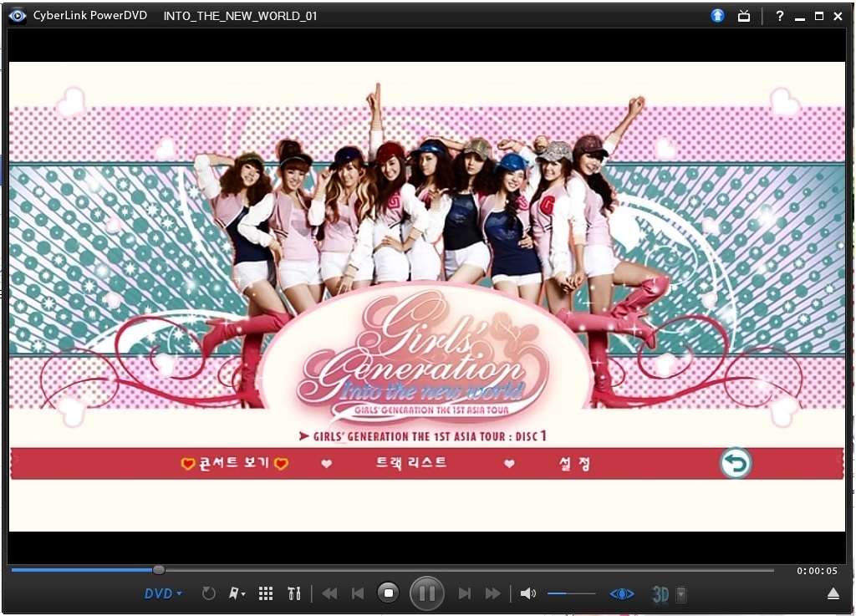Open the player settings tools icon
856x616 pixels.
(x=294, y=593)
